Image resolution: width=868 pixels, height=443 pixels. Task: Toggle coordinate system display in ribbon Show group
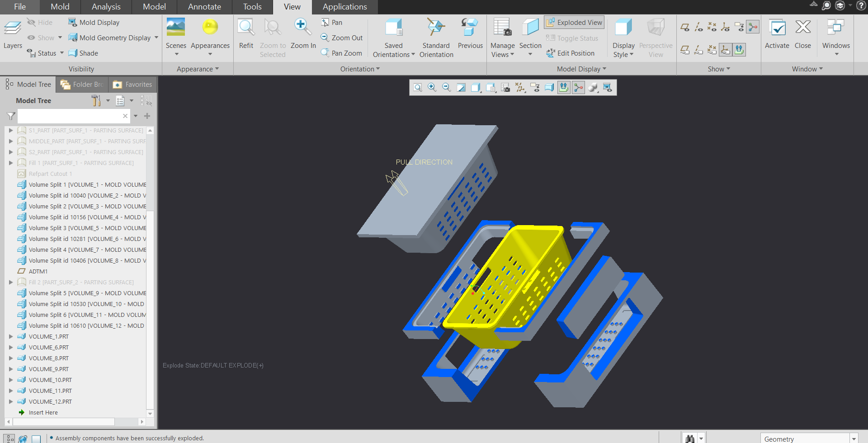pyautogui.click(x=726, y=27)
